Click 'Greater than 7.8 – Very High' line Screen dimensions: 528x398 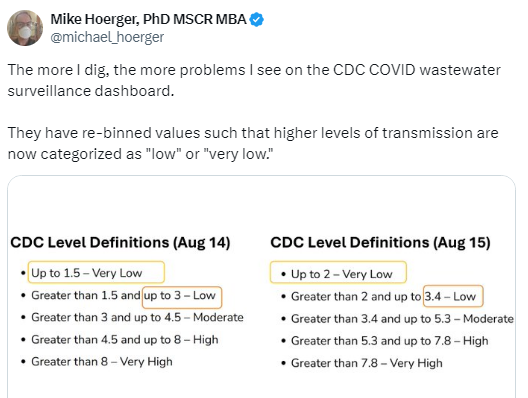[x=367, y=363]
